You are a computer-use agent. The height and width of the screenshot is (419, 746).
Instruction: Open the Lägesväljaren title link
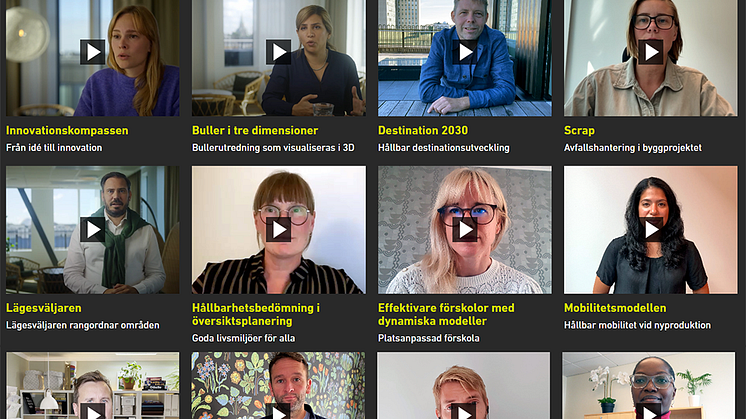(44, 308)
